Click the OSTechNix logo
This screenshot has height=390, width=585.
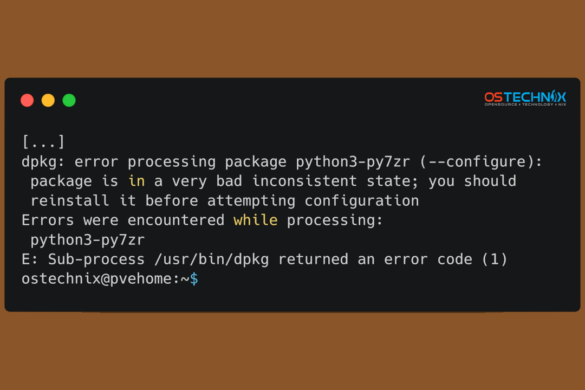(525, 98)
